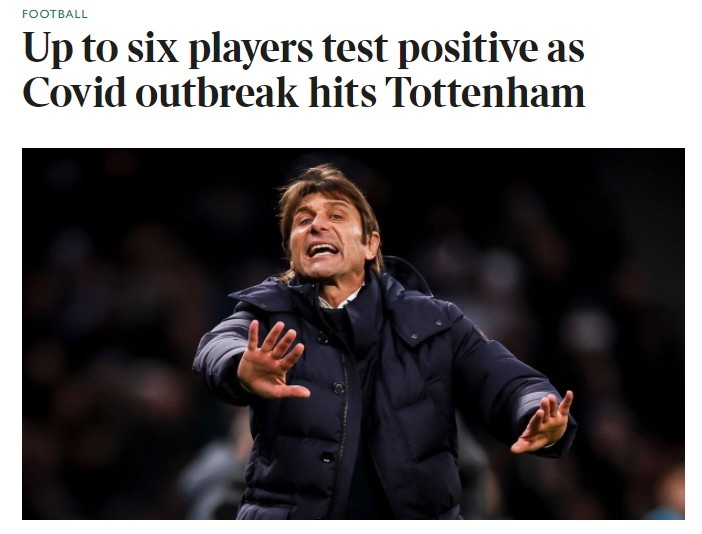The width and height of the screenshot is (702, 534).
Task: Click the word "Covid" in the headline
Action: [x=74, y=91]
